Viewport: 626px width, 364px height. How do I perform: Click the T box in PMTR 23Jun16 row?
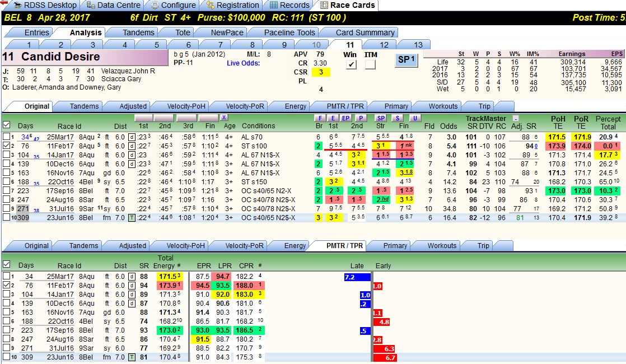pos(132,357)
